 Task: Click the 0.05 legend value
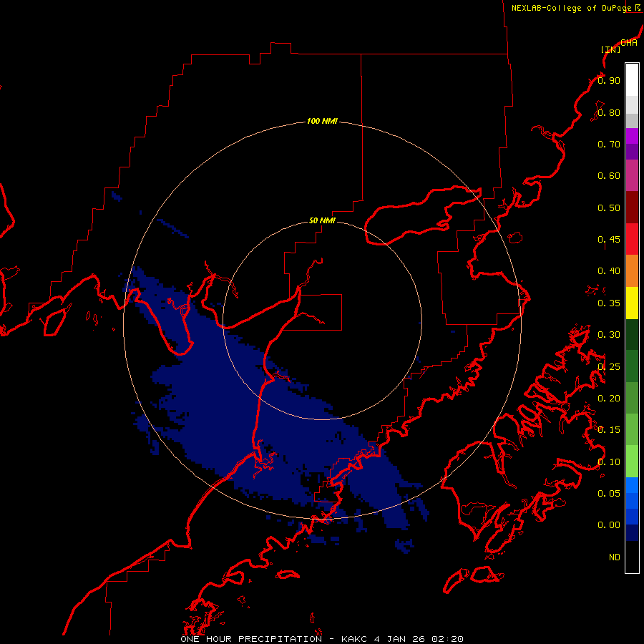click(609, 494)
